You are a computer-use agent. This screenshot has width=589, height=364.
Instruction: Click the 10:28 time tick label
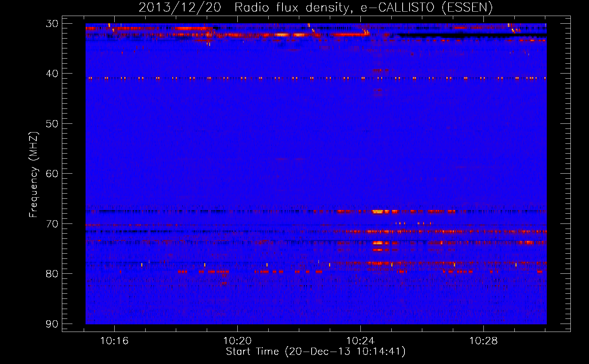pyautogui.click(x=483, y=341)
